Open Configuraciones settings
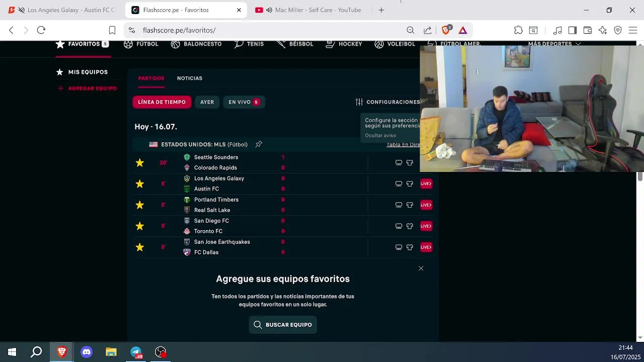Viewport: 644px width, 362px height. (x=387, y=102)
